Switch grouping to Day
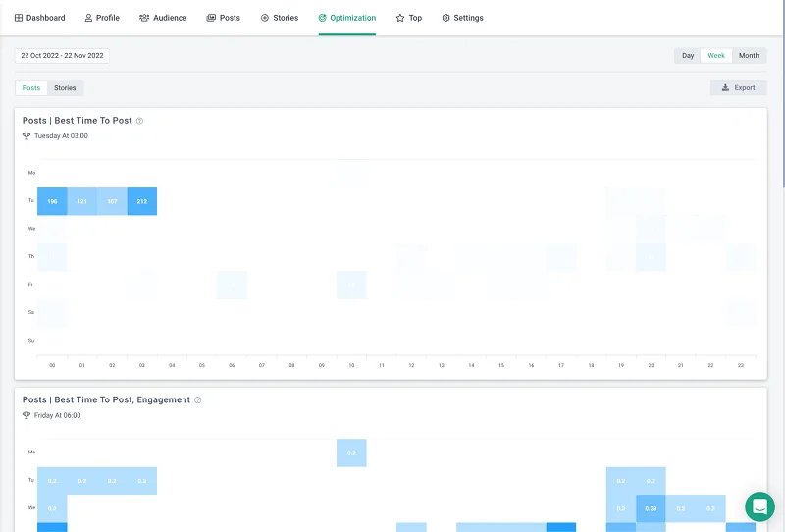Image resolution: width=785 pixels, height=532 pixels. 688,56
